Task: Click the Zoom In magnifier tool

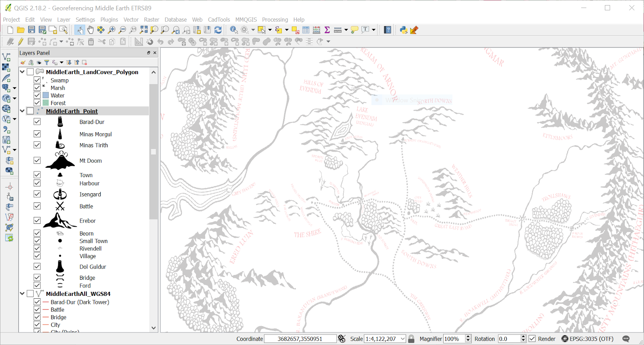Action: tap(111, 30)
